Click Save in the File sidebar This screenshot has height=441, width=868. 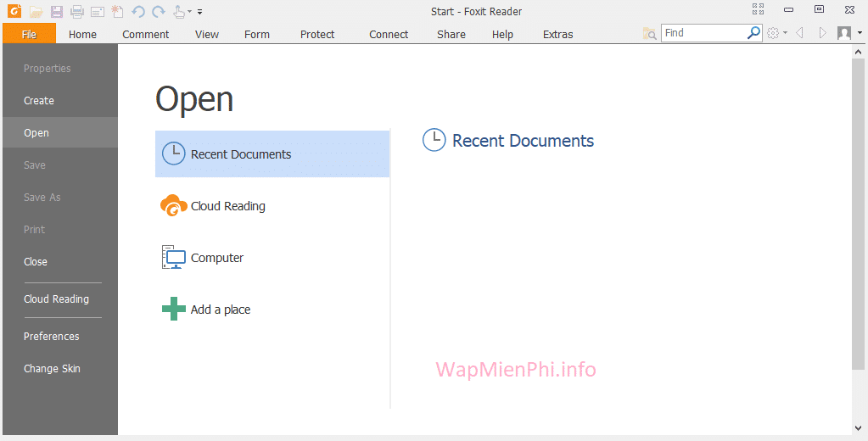[x=59, y=165]
